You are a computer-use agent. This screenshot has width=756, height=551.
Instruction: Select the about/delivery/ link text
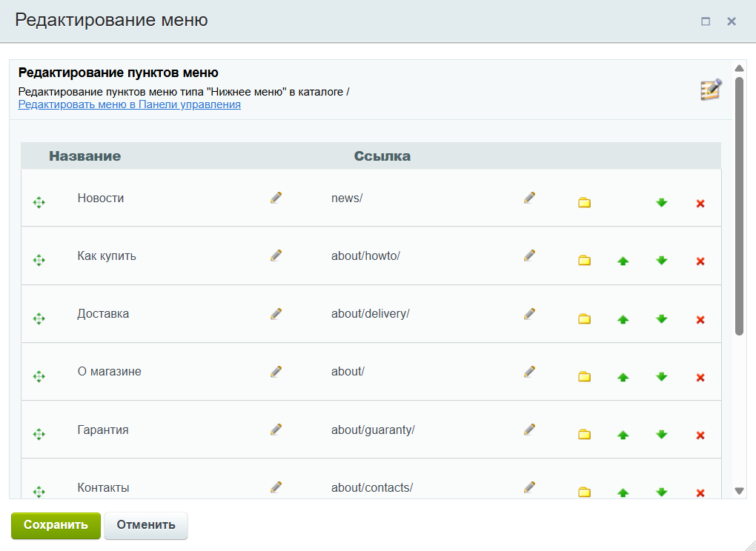[371, 313]
